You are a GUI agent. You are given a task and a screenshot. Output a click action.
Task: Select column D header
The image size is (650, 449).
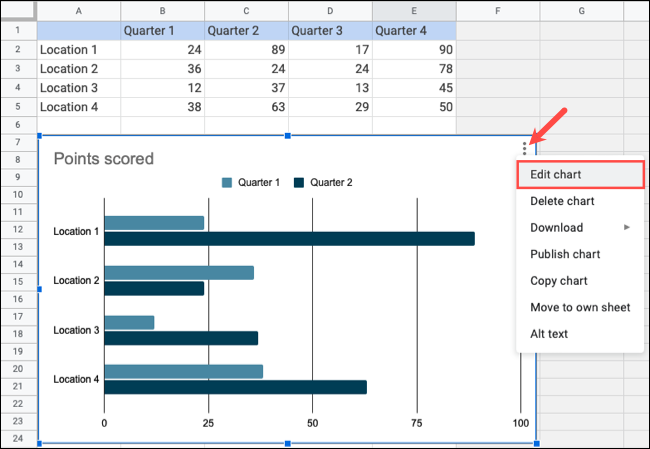click(330, 11)
